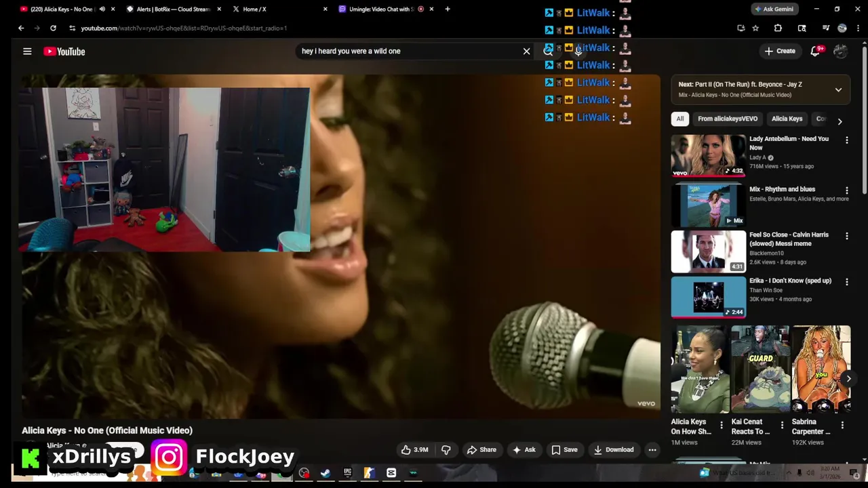
Task: Open options for Erika video
Action: click(846, 282)
